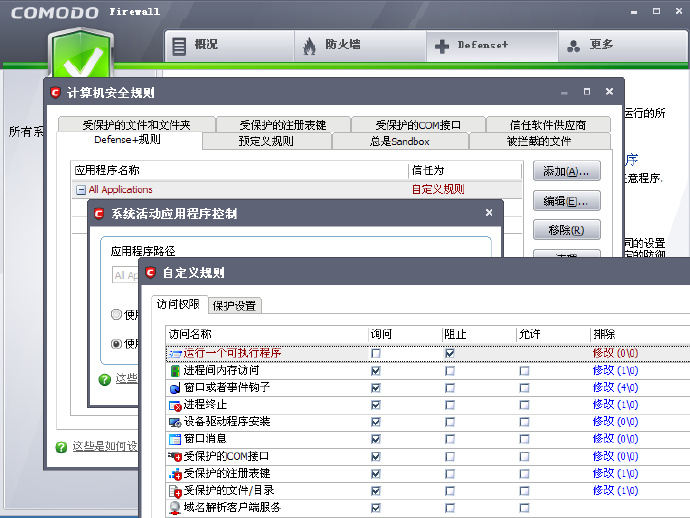Click the plus icon on Defense+ tab

pos(442,46)
